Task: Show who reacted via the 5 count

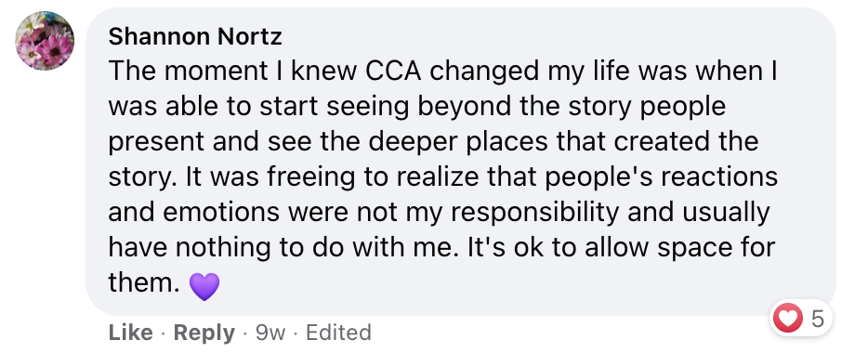Action: tap(818, 318)
